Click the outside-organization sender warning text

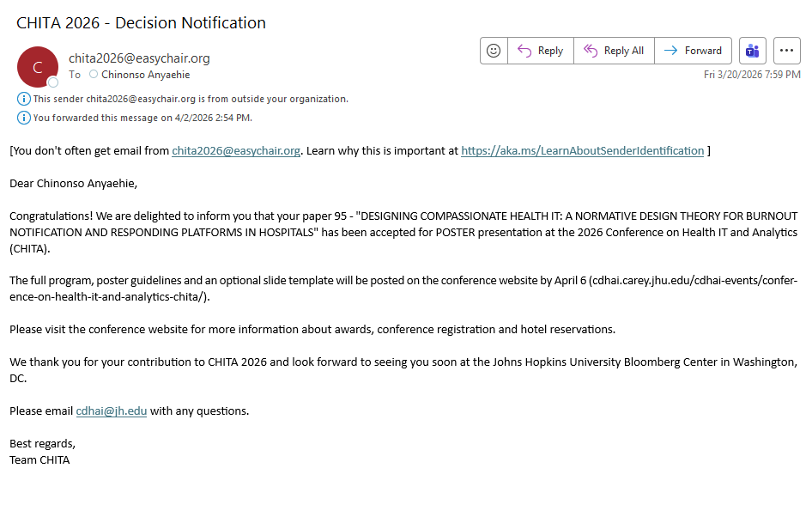click(191, 99)
